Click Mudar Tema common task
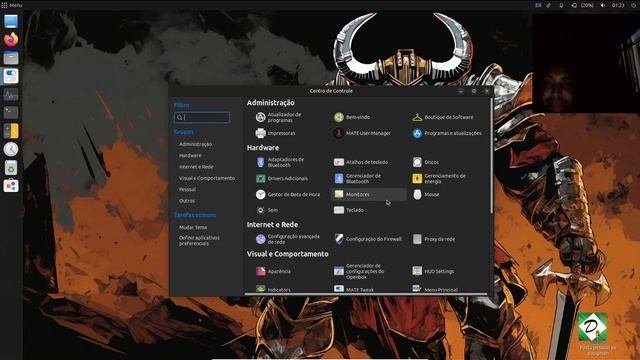Viewport: 640px width, 360px height. click(193, 227)
